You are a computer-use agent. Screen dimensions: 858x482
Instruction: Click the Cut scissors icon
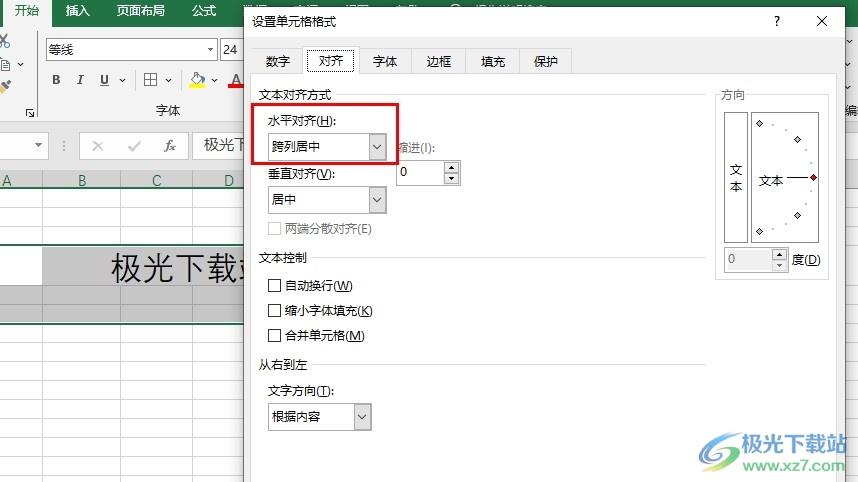click(x=4, y=41)
